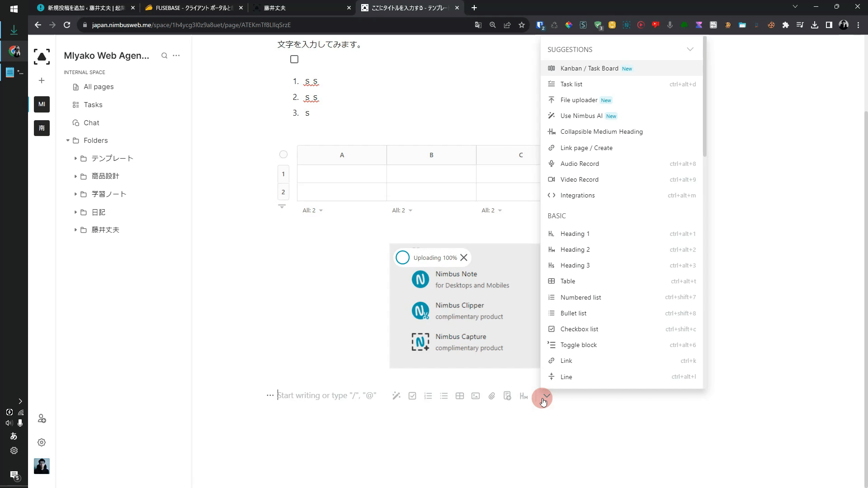Open workspace search magnifier icon
This screenshot has width=868, height=488.
[164, 56]
